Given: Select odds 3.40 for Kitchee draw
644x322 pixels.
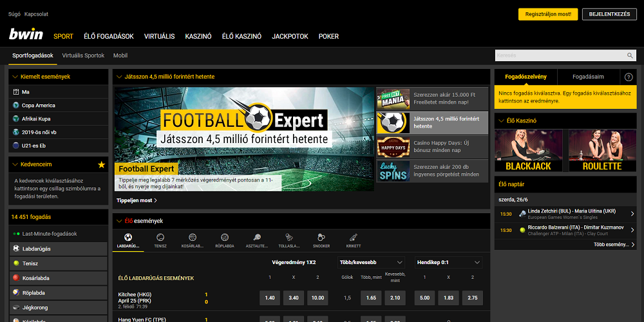Looking at the screenshot, I should coord(292,298).
